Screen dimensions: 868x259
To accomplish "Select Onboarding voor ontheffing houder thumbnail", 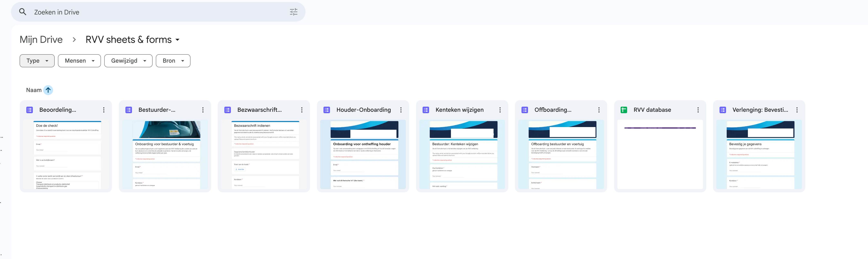I will pos(363,155).
